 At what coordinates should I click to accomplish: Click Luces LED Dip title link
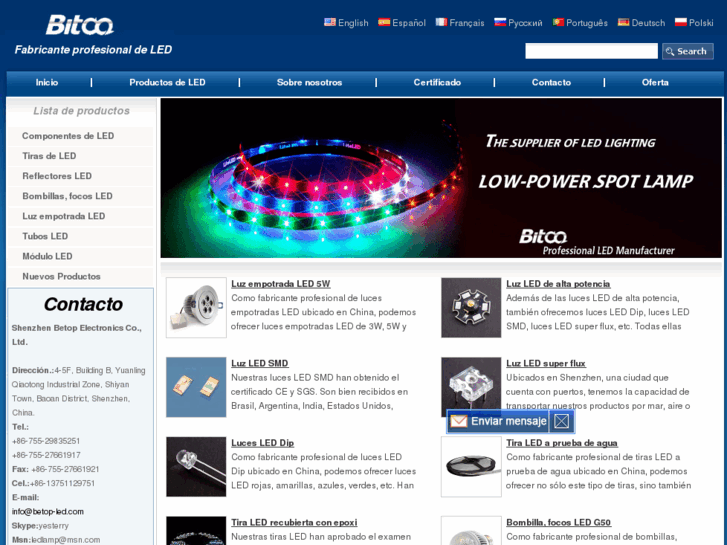coord(262,443)
